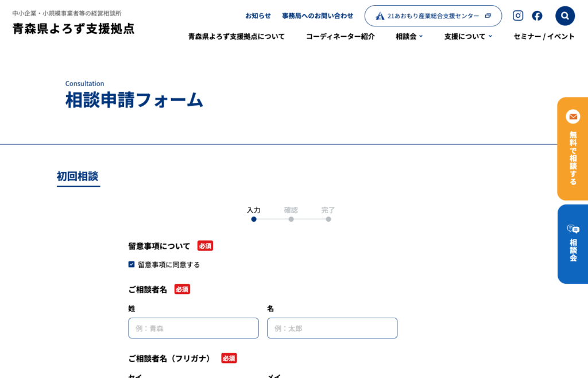The image size is (588, 378).
Task: Open the お知らせ link
Action: pyautogui.click(x=258, y=16)
